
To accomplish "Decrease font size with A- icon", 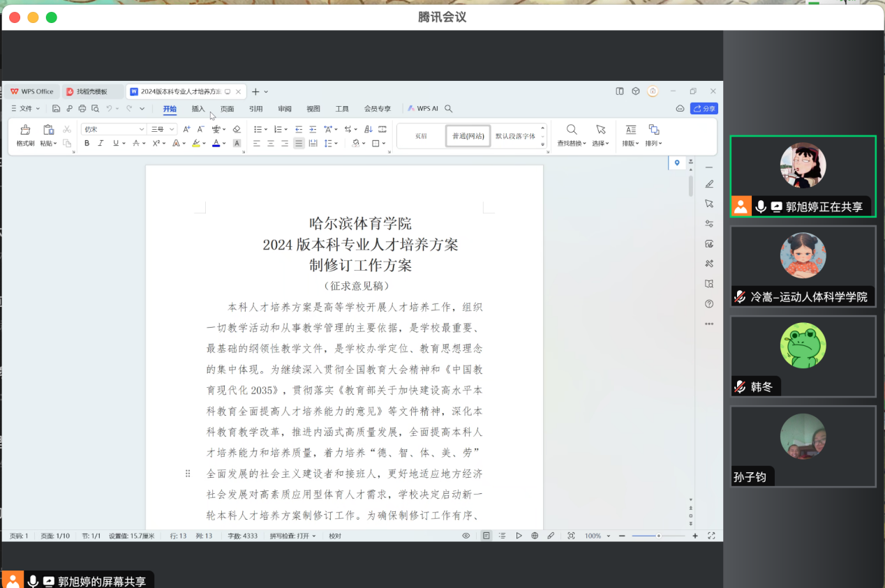I will click(x=200, y=129).
